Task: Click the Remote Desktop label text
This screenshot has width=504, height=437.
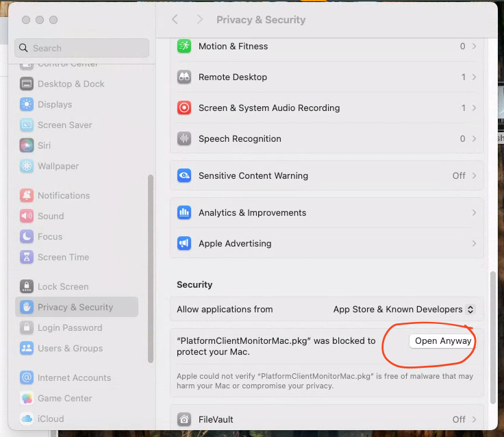Action: 233,77
